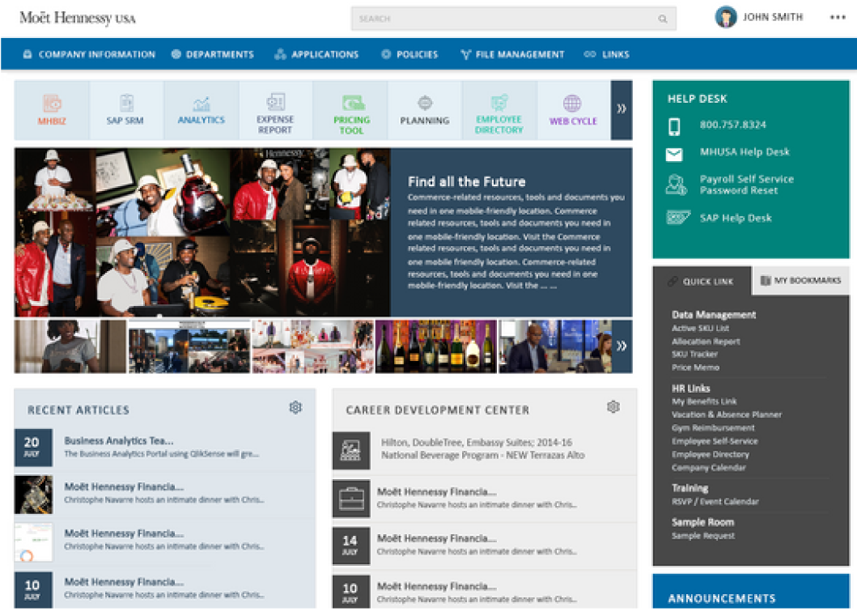Launch the Web Cycle globe icon

pyautogui.click(x=572, y=103)
